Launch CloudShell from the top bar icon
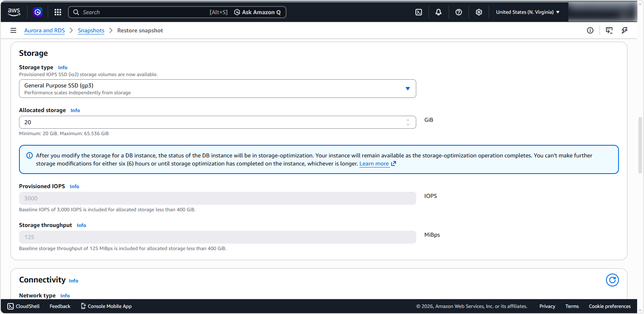 [x=419, y=12]
